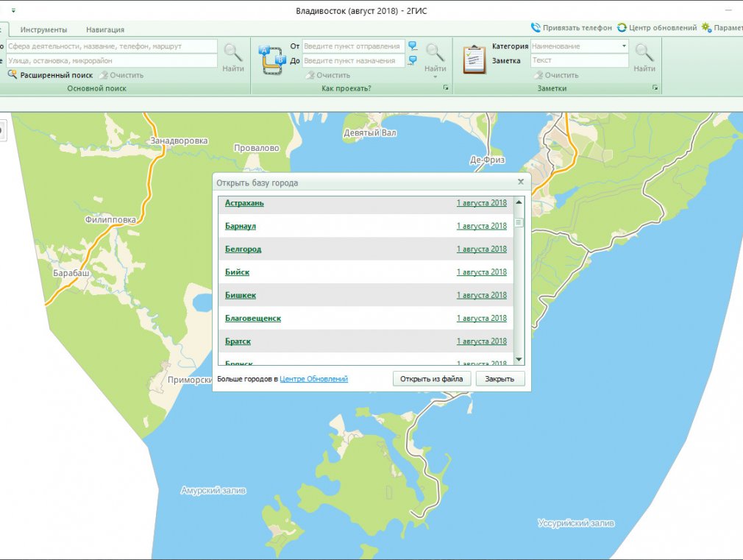Focus the Заметка text field
Screen dimensions: 743x560
pos(580,60)
